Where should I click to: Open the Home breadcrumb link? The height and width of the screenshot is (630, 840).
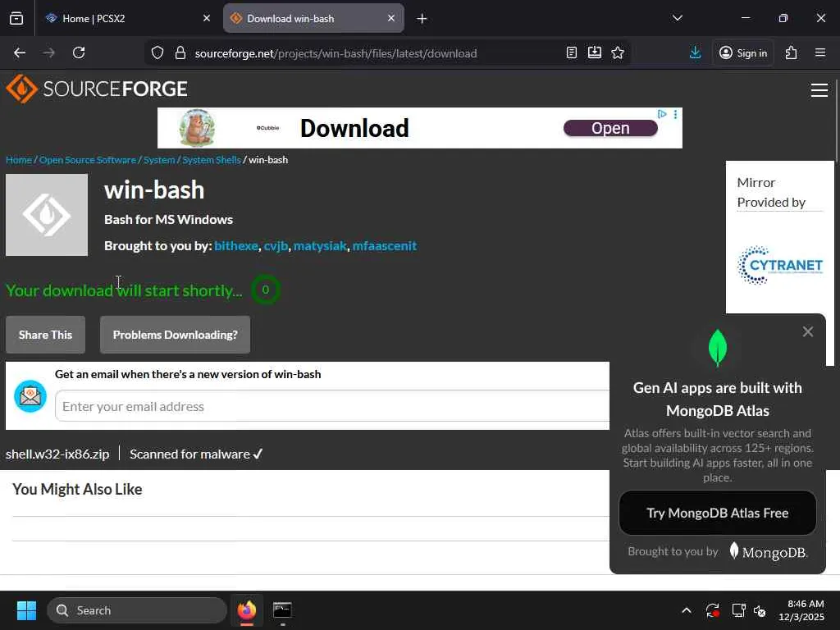(19, 160)
